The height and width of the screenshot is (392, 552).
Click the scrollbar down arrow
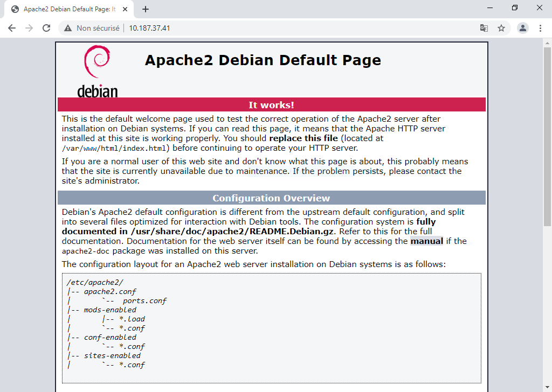point(547,388)
